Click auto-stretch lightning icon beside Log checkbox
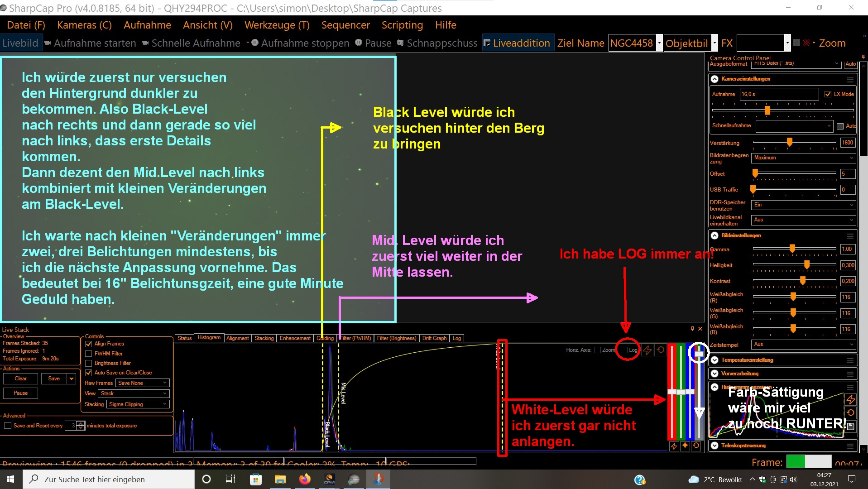The height and width of the screenshot is (489, 868). 647,350
